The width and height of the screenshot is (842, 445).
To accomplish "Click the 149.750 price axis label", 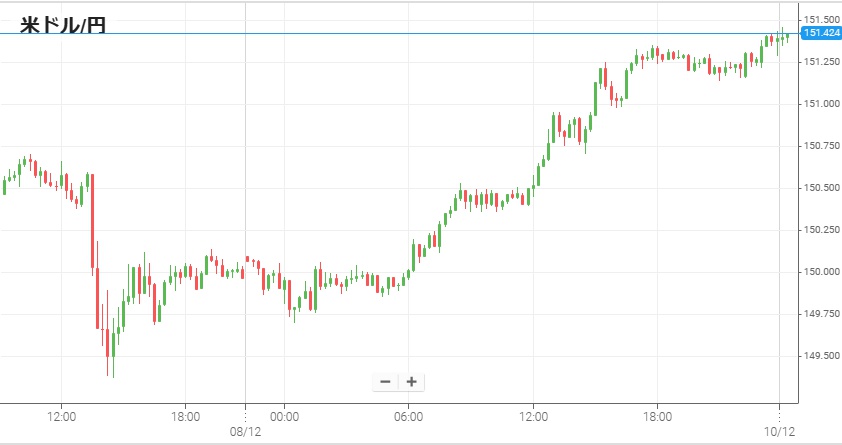I will click(821, 313).
